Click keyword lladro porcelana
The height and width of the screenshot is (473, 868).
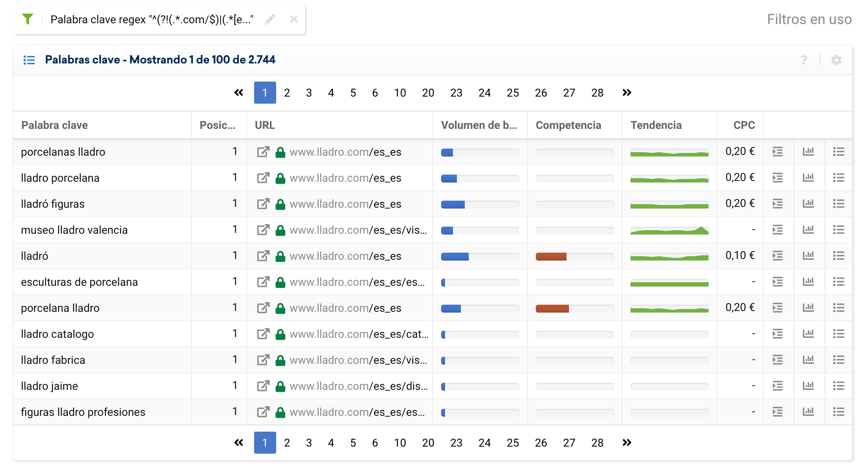pos(60,178)
